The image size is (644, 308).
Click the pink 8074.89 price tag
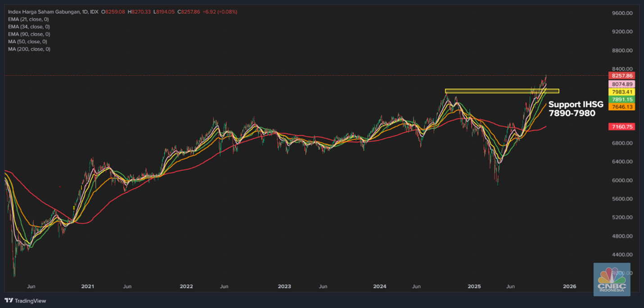[621, 84]
